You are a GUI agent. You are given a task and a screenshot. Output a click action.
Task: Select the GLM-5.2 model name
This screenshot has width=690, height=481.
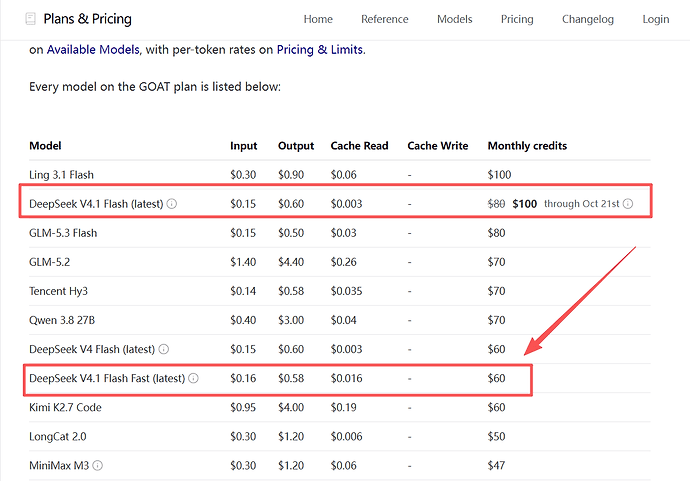click(49, 262)
